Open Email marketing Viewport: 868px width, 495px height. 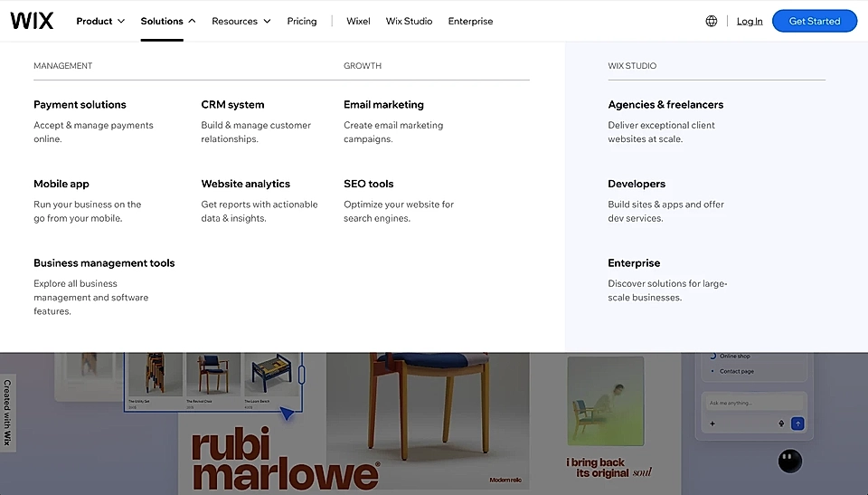coord(383,105)
